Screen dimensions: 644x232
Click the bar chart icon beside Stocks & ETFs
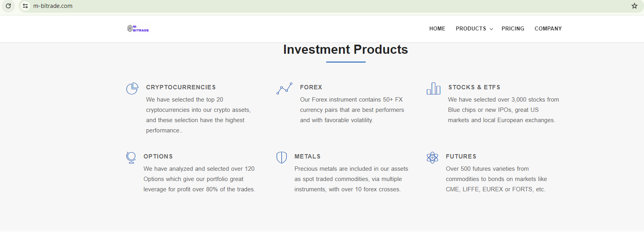coord(433,89)
